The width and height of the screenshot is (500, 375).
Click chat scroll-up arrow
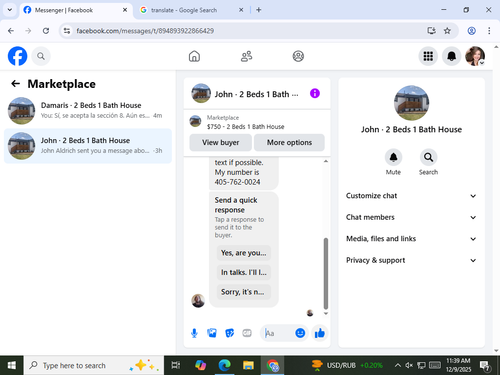(326, 161)
